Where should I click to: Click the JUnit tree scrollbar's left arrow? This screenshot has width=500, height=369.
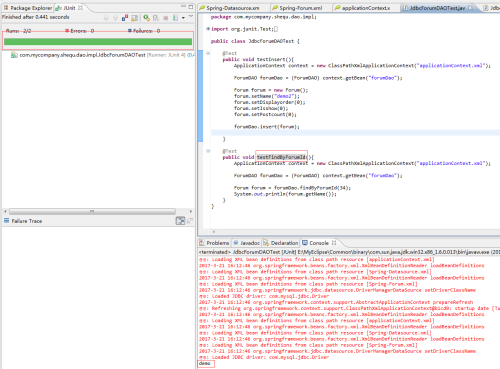pos(5,211)
